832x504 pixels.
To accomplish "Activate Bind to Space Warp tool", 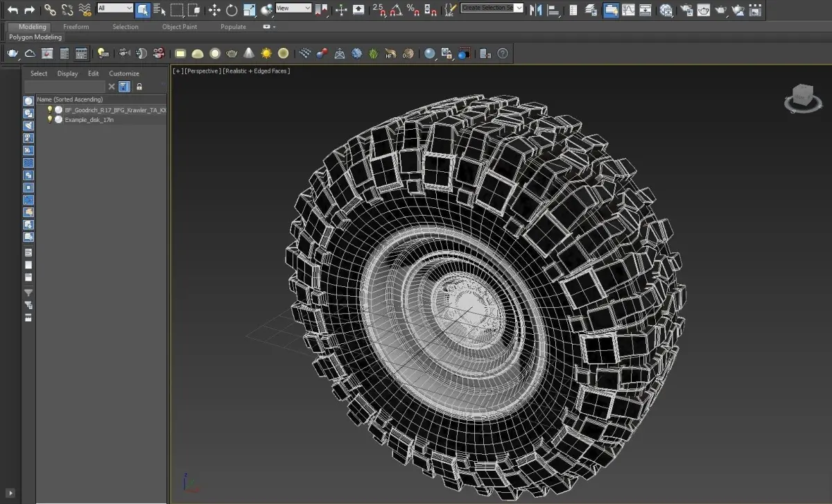I will point(85,10).
